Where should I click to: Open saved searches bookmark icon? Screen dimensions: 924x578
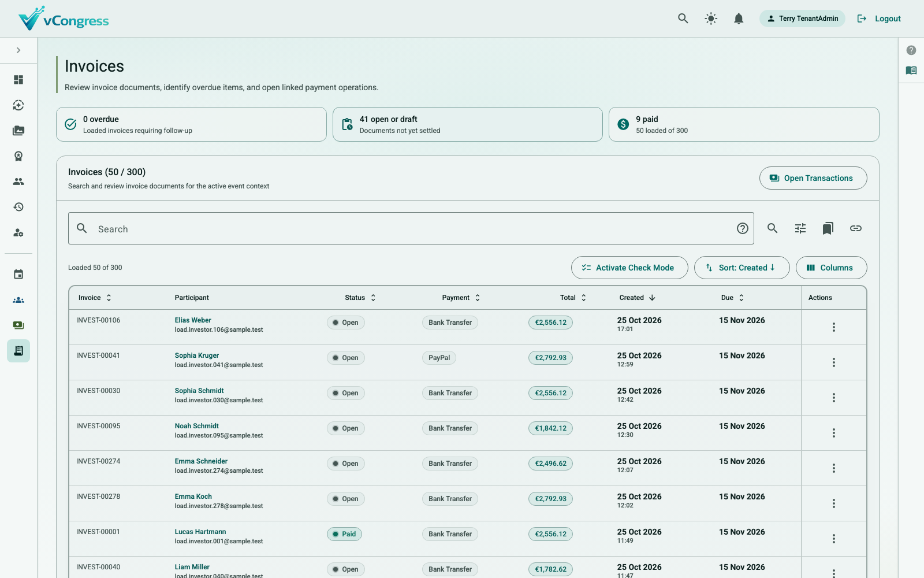point(828,228)
